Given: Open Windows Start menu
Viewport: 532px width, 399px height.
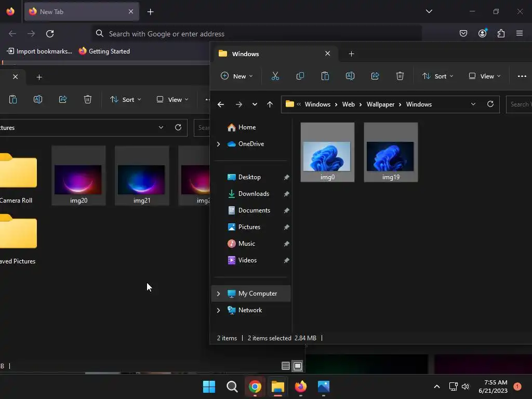Looking at the screenshot, I should [x=209, y=387].
